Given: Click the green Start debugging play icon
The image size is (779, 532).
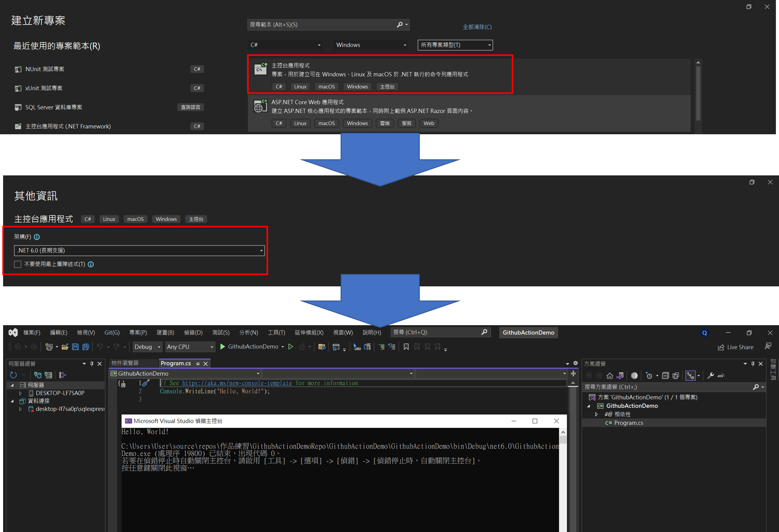Looking at the screenshot, I should (223, 347).
